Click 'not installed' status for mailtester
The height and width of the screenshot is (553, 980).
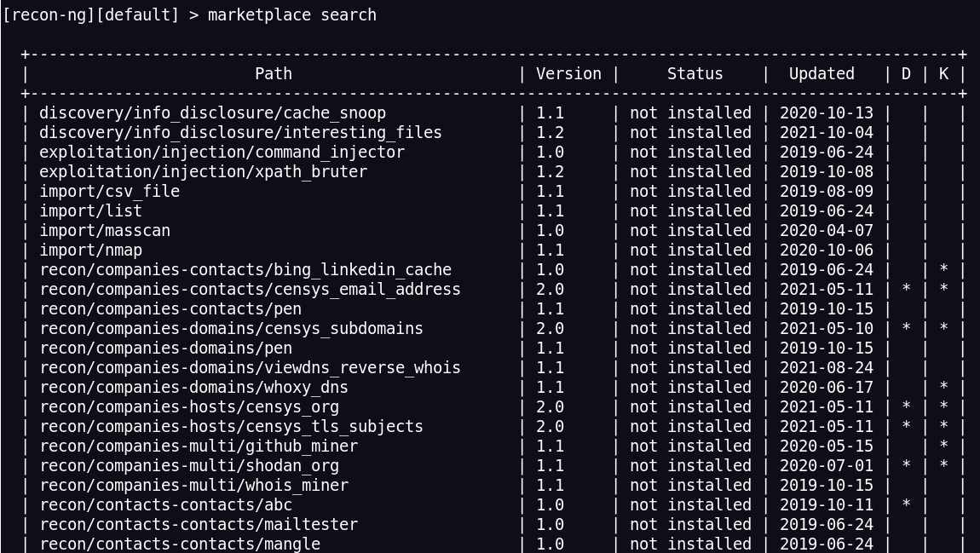[x=690, y=524]
